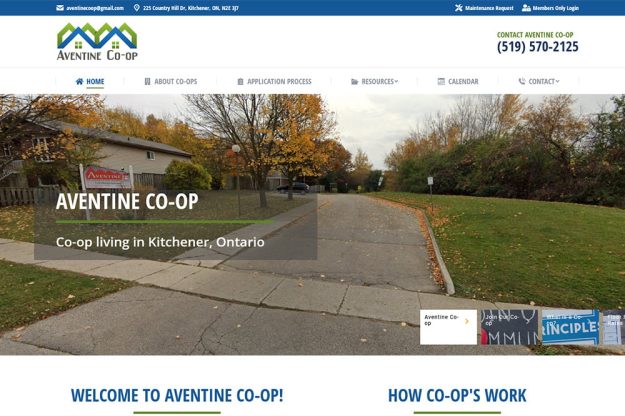This screenshot has width=625, height=416.
Task: Click the phone icon beside Contact menu
Action: tap(522, 81)
